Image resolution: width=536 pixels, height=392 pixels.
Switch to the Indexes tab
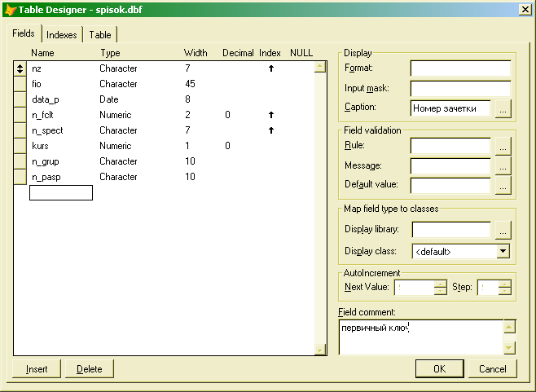[x=62, y=35]
